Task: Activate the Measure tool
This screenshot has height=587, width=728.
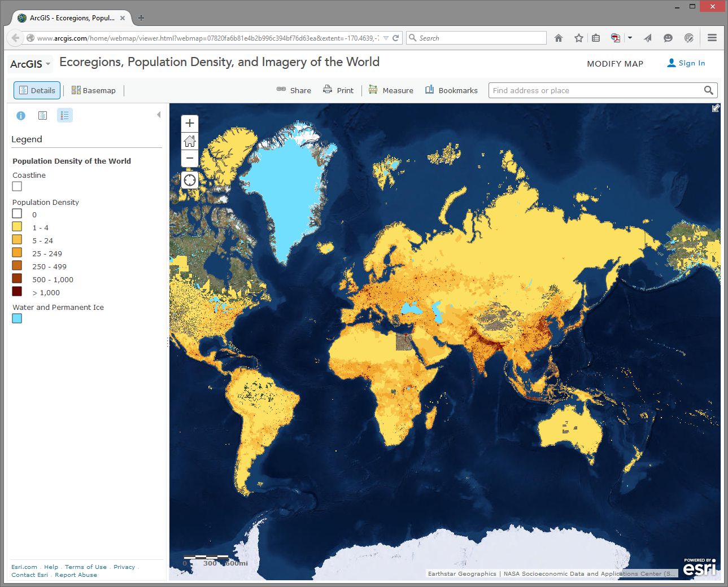Action: pyautogui.click(x=390, y=90)
